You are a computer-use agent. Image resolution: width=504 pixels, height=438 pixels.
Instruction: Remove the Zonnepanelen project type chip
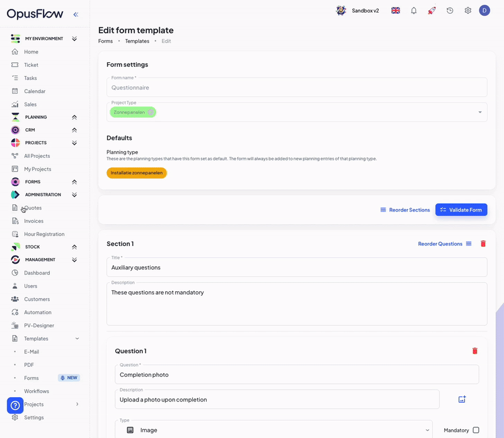coord(151,112)
